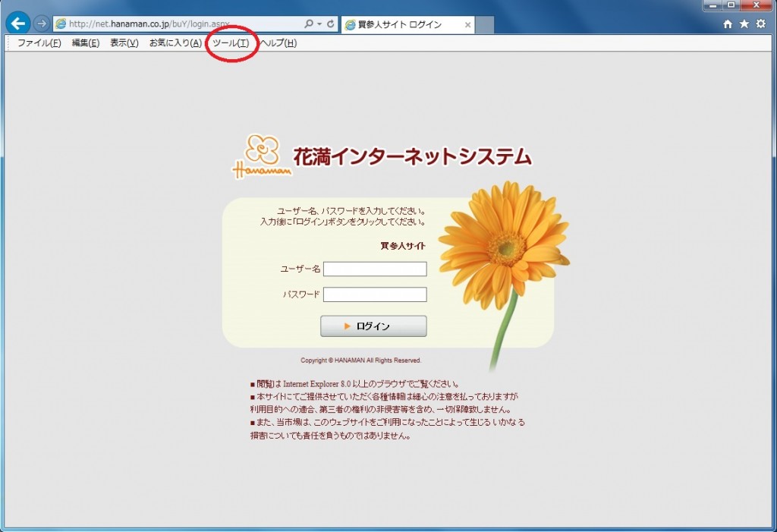Go to Home using the house icon
777x532 pixels.
point(728,24)
